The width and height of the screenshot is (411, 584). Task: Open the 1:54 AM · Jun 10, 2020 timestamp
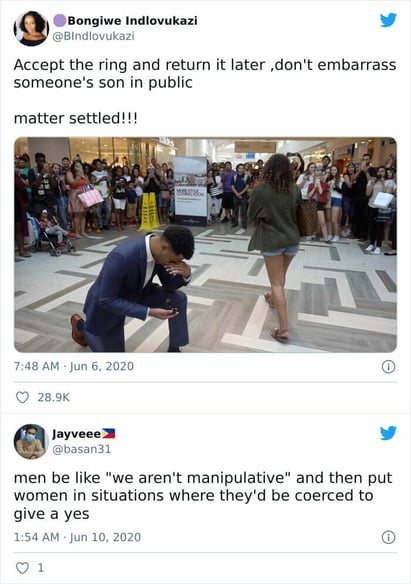(77, 537)
